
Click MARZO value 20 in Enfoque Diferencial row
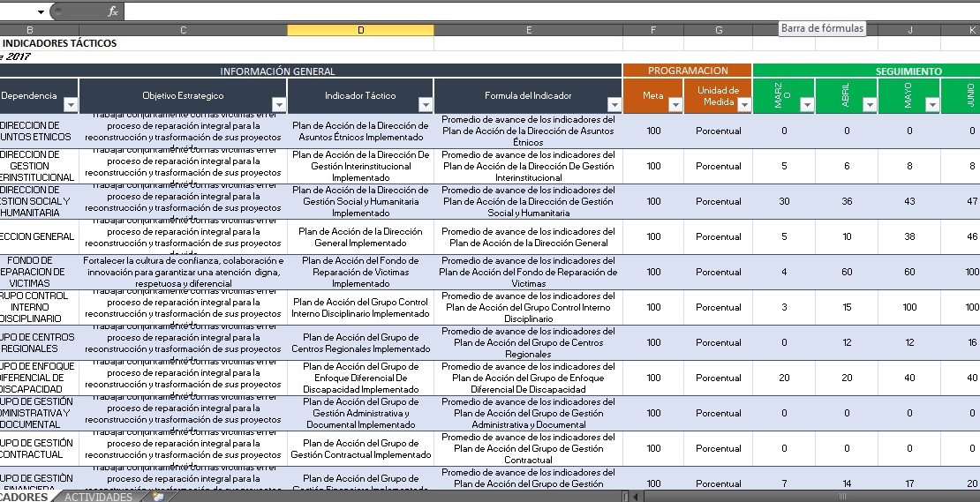(x=784, y=378)
